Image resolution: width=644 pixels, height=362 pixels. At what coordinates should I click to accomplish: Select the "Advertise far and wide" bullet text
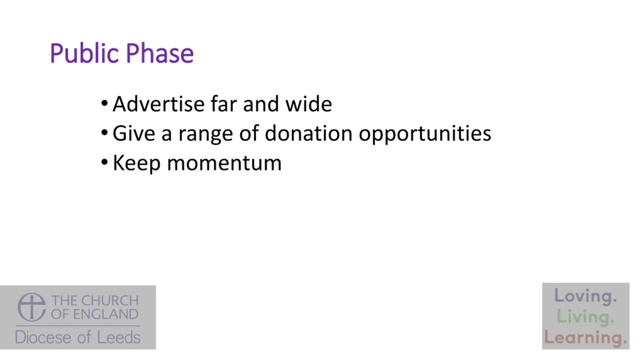coord(222,104)
